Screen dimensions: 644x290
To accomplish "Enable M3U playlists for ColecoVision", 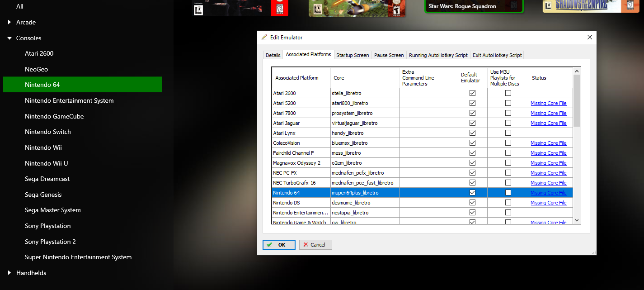I will [508, 143].
